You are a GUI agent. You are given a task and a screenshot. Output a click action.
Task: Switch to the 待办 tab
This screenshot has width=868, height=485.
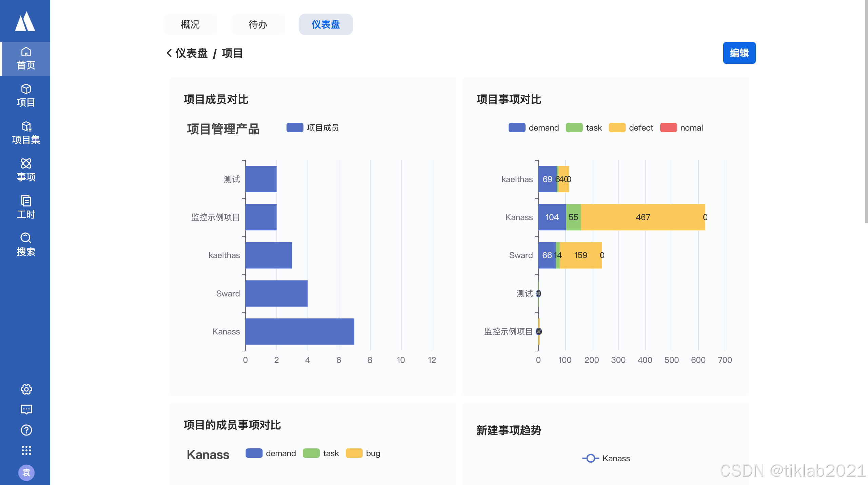coord(258,24)
